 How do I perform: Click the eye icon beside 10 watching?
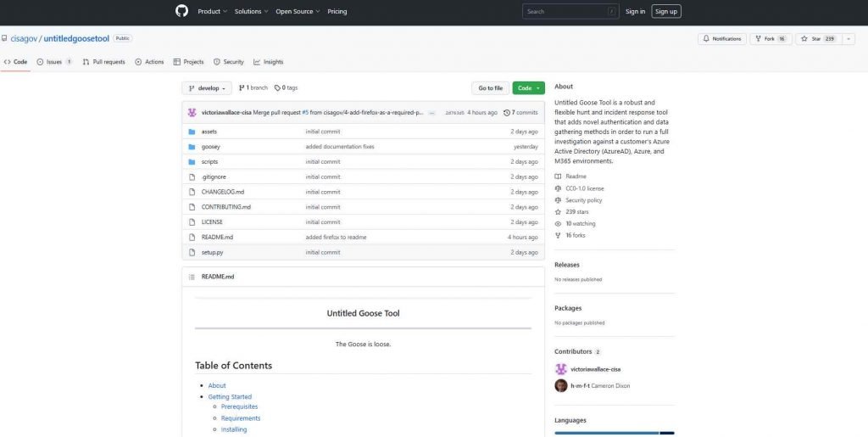(558, 224)
